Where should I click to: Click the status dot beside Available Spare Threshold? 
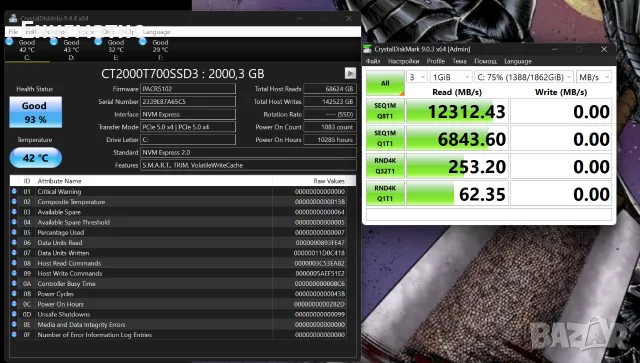(14, 222)
